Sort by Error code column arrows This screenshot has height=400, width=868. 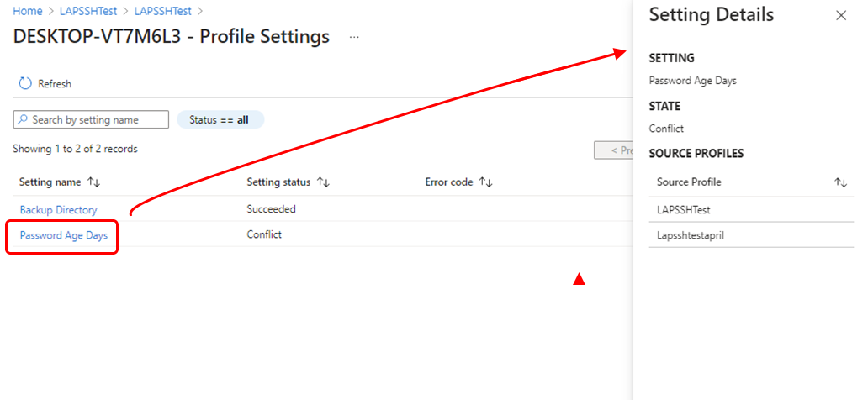coord(485,182)
